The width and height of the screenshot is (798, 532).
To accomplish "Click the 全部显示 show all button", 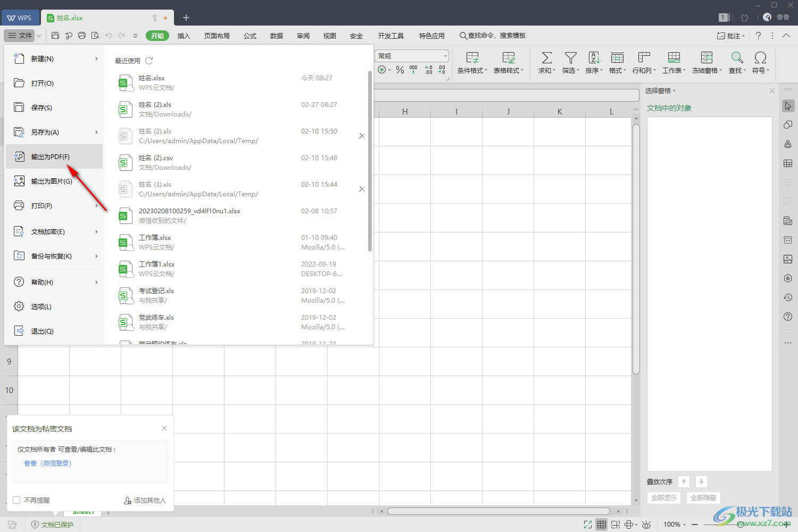I will (664, 497).
